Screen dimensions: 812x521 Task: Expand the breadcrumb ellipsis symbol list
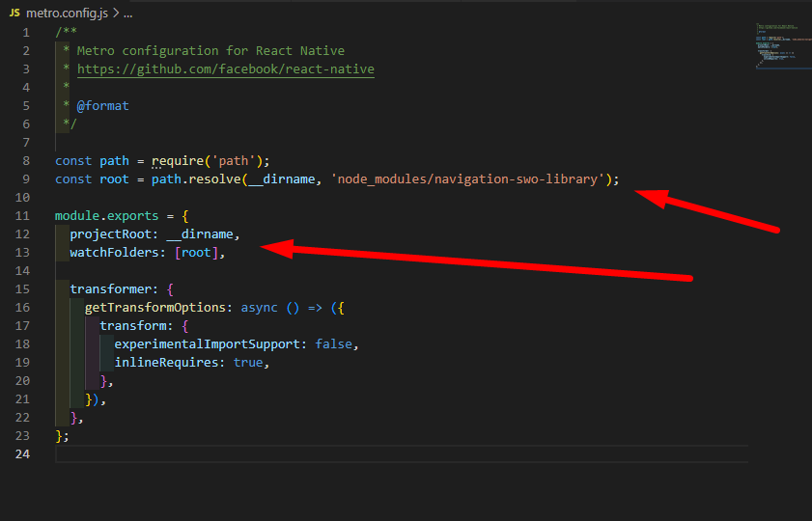(x=126, y=14)
